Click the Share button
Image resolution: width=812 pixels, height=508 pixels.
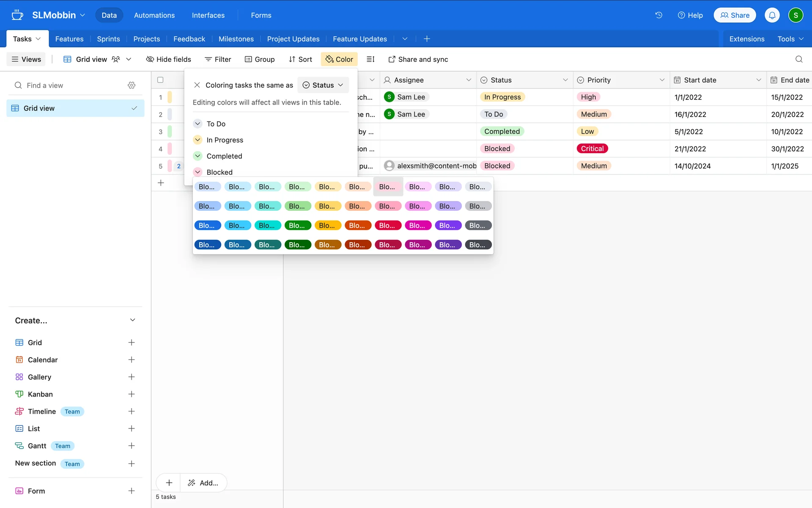pyautogui.click(x=735, y=15)
